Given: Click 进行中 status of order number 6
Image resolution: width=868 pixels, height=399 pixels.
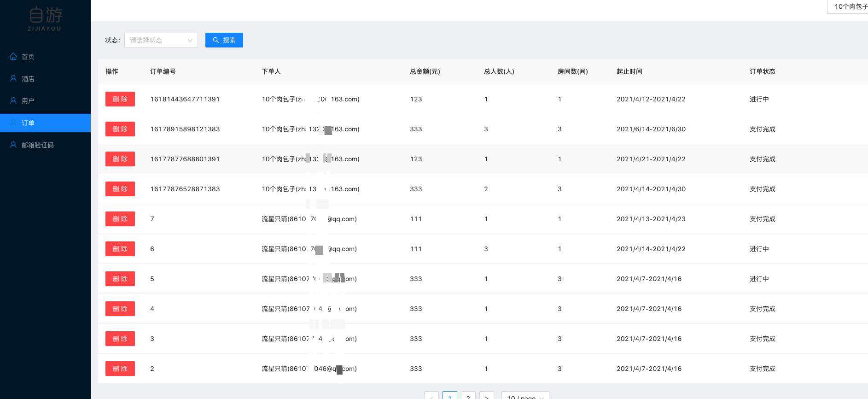Looking at the screenshot, I should [759, 249].
